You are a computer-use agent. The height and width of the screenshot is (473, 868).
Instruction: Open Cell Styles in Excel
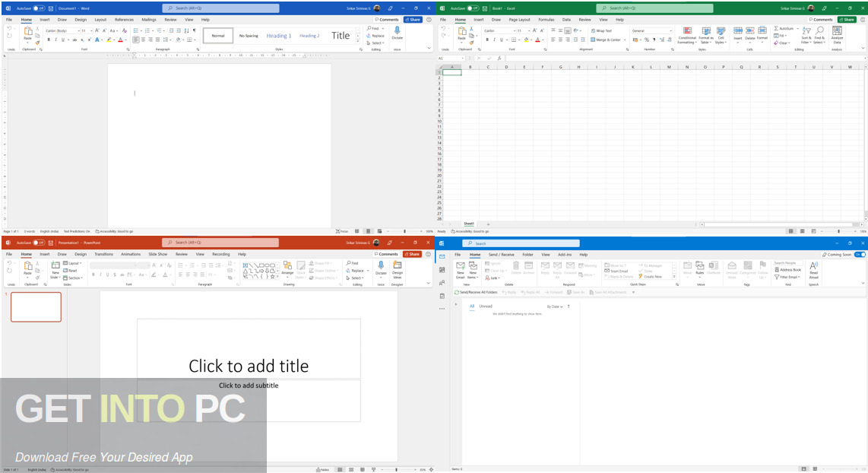point(721,36)
